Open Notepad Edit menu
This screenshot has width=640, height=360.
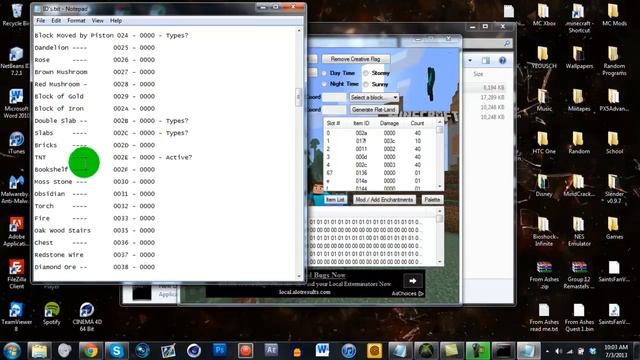point(56,20)
